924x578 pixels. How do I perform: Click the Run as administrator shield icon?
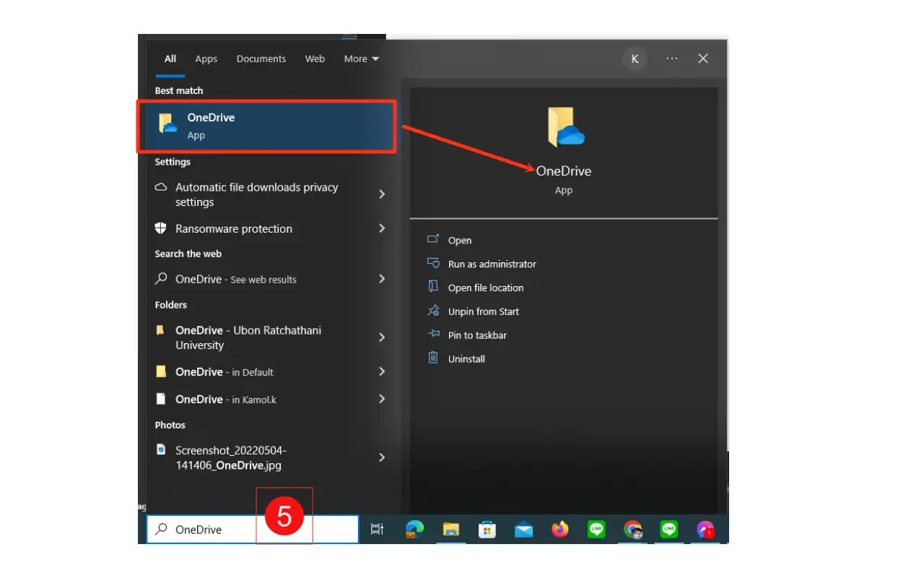coord(433,263)
